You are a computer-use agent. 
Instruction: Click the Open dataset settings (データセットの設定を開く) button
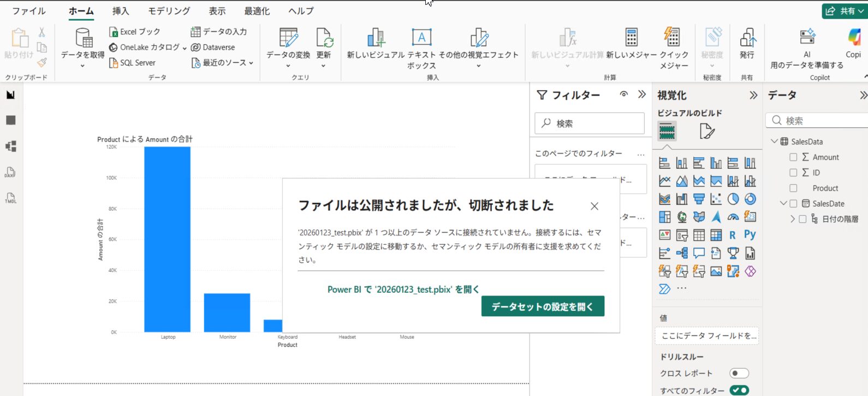tap(543, 306)
